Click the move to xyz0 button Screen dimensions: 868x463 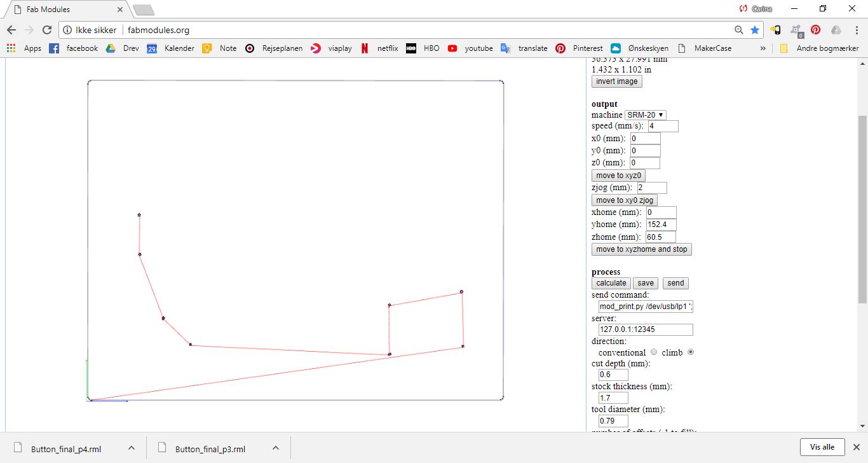(x=619, y=176)
